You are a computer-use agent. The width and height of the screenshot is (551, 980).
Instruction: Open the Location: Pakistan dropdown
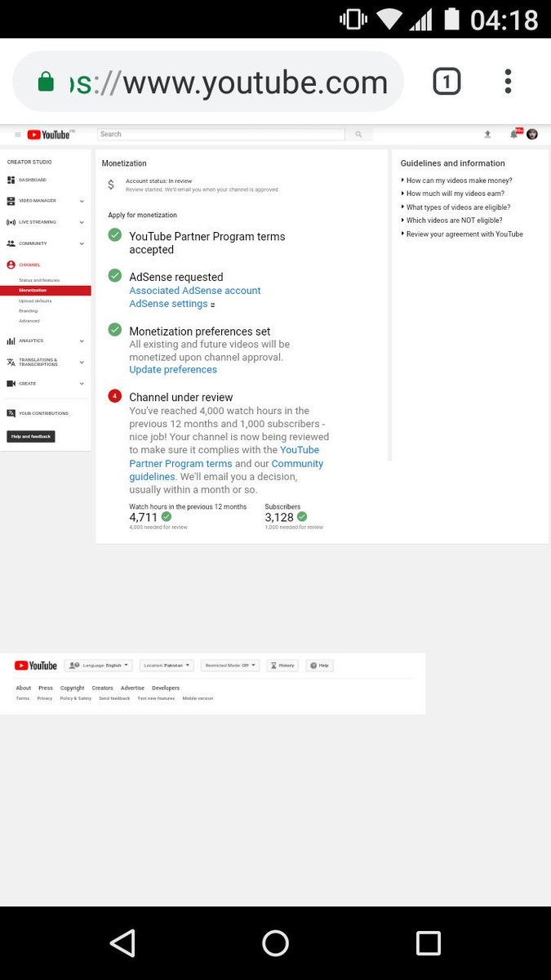[x=167, y=666]
